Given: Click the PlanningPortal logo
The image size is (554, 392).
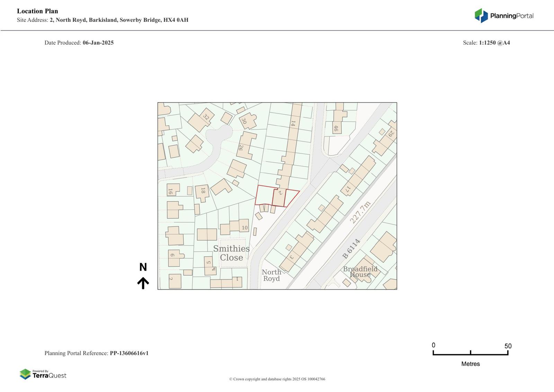Looking at the screenshot, I should click(x=504, y=16).
